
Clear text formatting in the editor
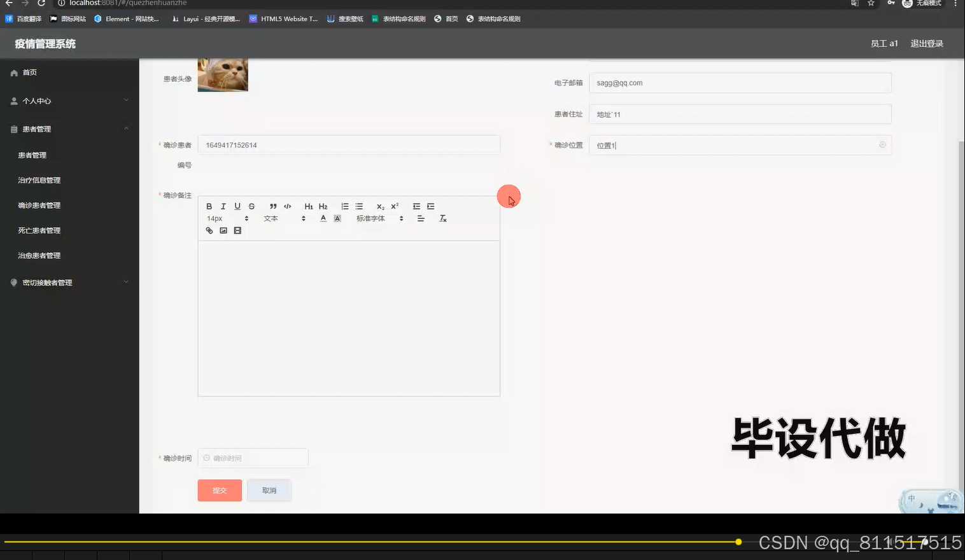[443, 218]
